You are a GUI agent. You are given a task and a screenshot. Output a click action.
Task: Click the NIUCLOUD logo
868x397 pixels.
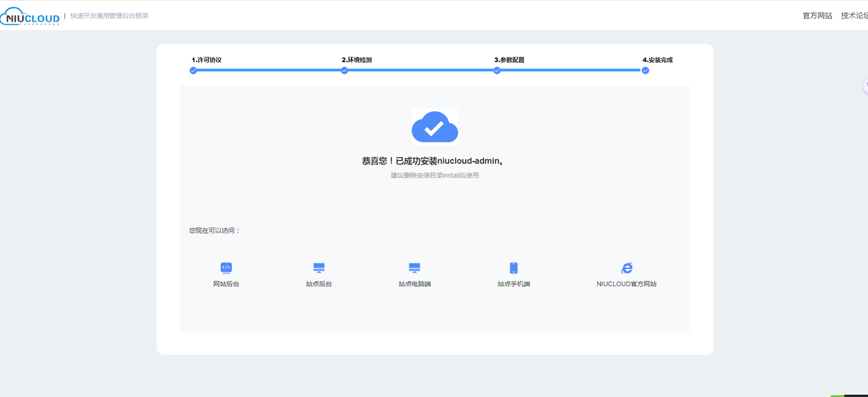(x=30, y=16)
